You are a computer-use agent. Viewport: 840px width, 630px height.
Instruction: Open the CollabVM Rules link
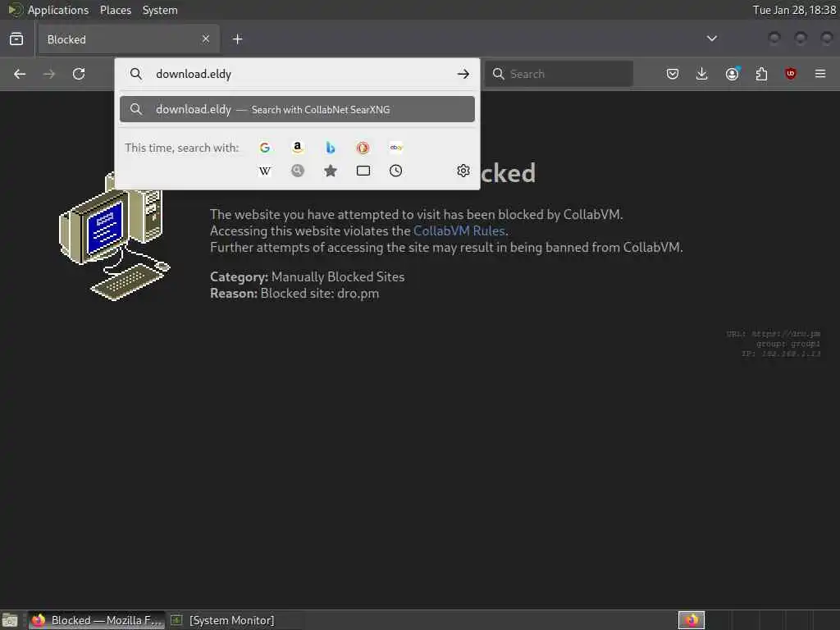click(x=459, y=231)
